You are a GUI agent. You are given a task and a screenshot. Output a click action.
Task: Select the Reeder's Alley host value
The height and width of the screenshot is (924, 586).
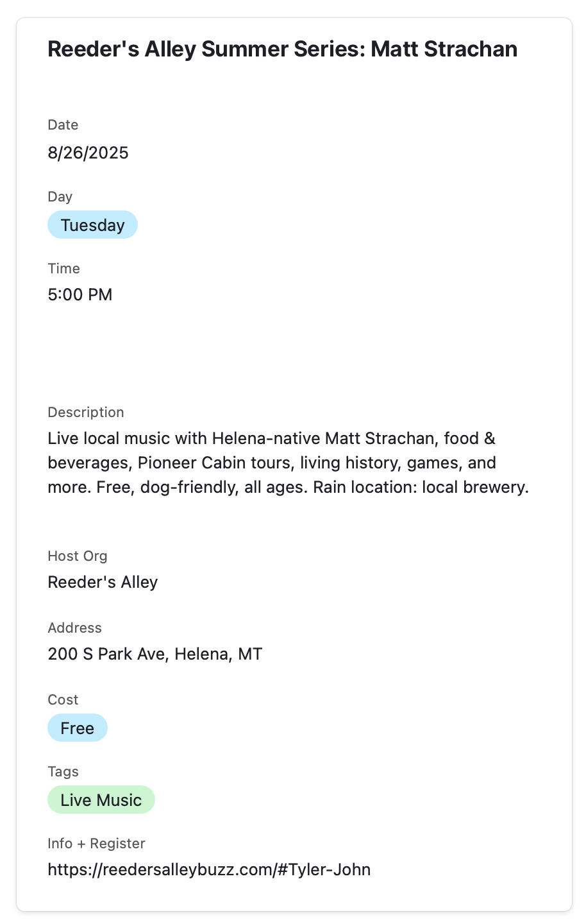click(103, 583)
